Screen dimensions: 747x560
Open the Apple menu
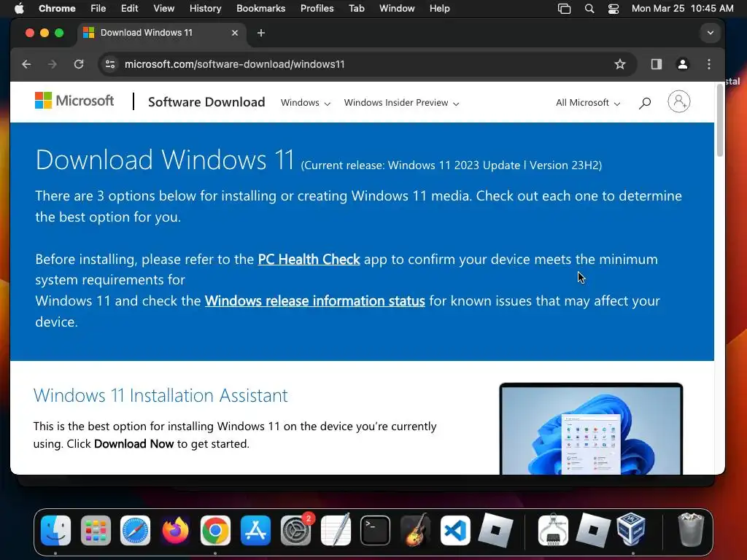tap(18, 8)
